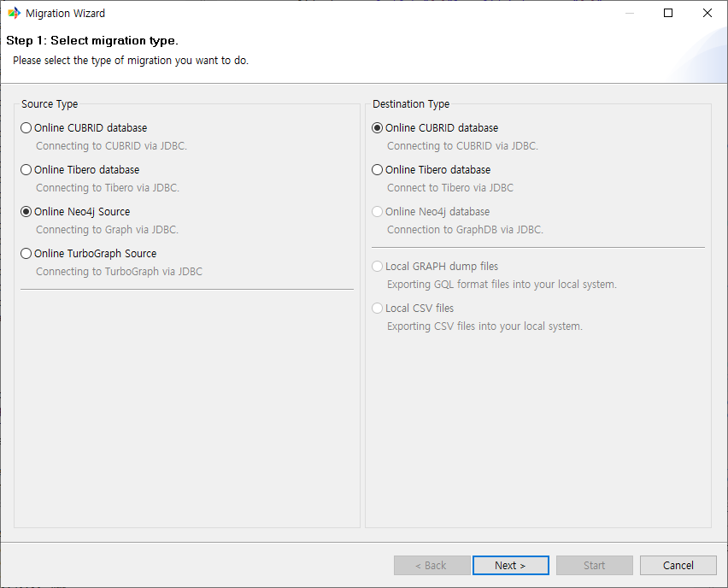
Task: Click the 'Exporting CSV files' description text
Action: [x=484, y=326]
